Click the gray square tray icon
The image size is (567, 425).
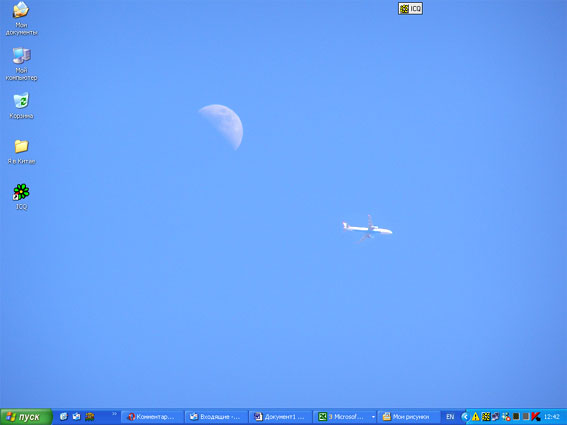[x=526, y=416]
